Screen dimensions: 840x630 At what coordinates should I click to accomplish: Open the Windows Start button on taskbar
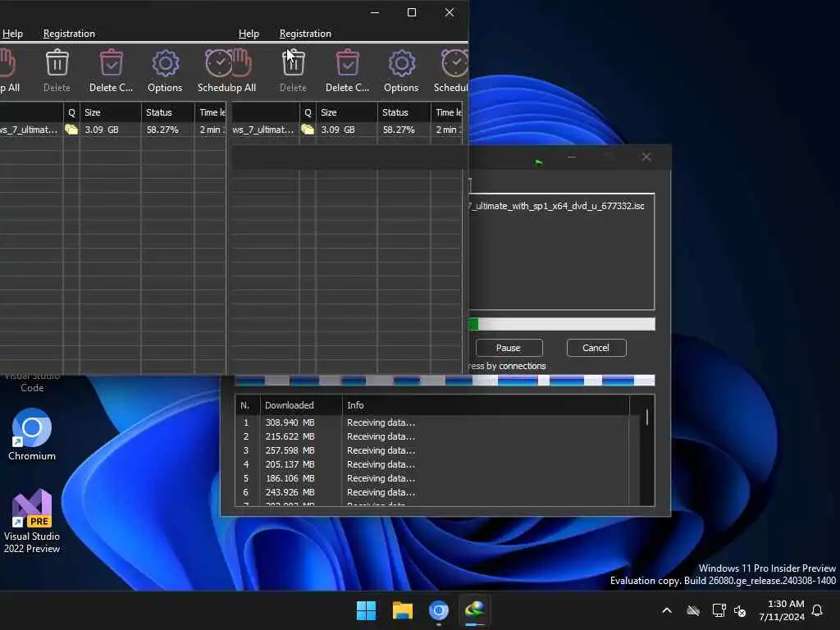(367, 610)
